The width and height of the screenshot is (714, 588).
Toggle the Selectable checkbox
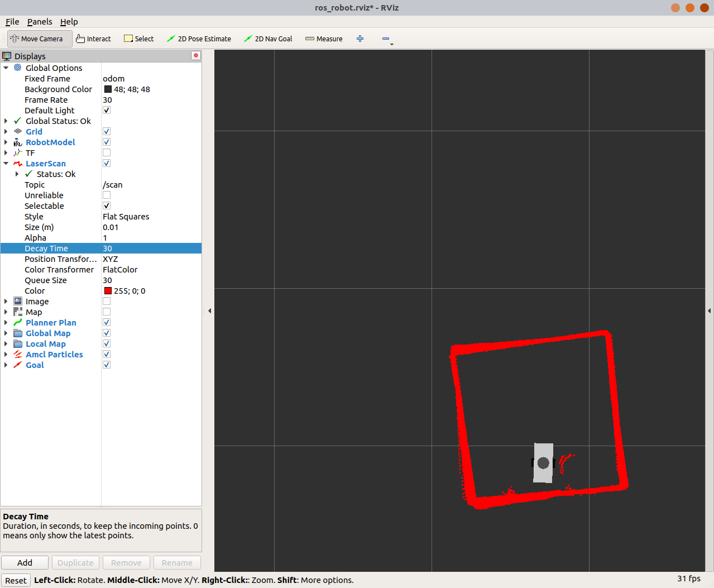click(x=107, y=205)
